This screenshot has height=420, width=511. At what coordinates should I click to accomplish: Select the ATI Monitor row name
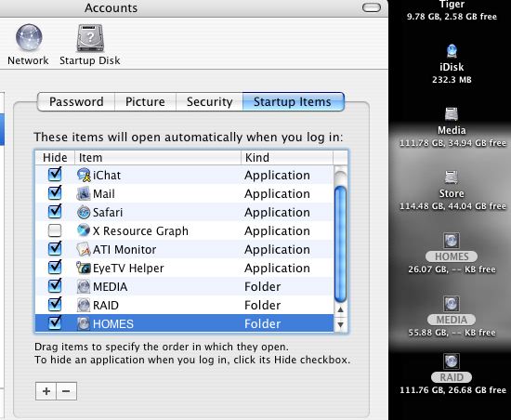pos(124,250)
